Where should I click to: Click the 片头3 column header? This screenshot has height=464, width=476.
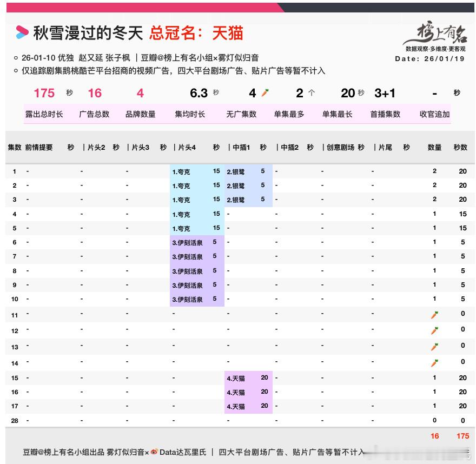point(141,147)
